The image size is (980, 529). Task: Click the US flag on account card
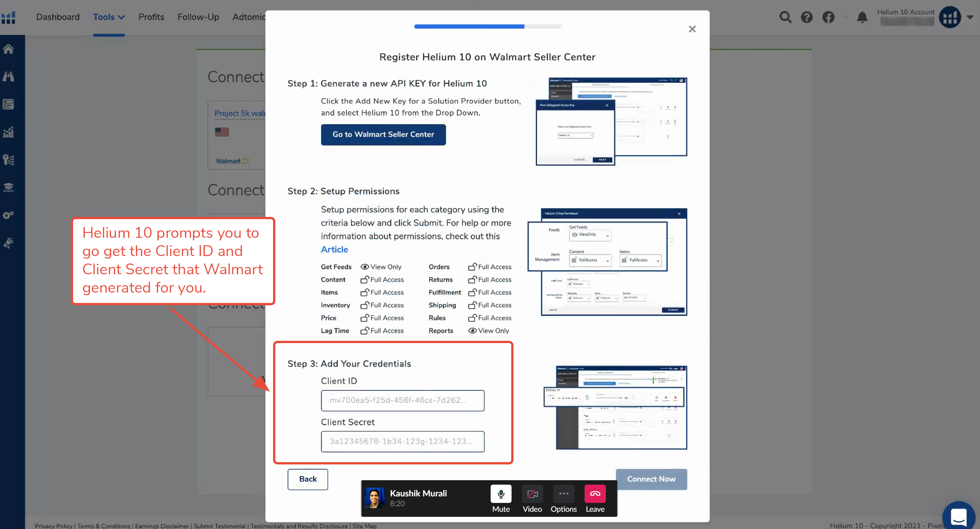click(x=222, y=132)
